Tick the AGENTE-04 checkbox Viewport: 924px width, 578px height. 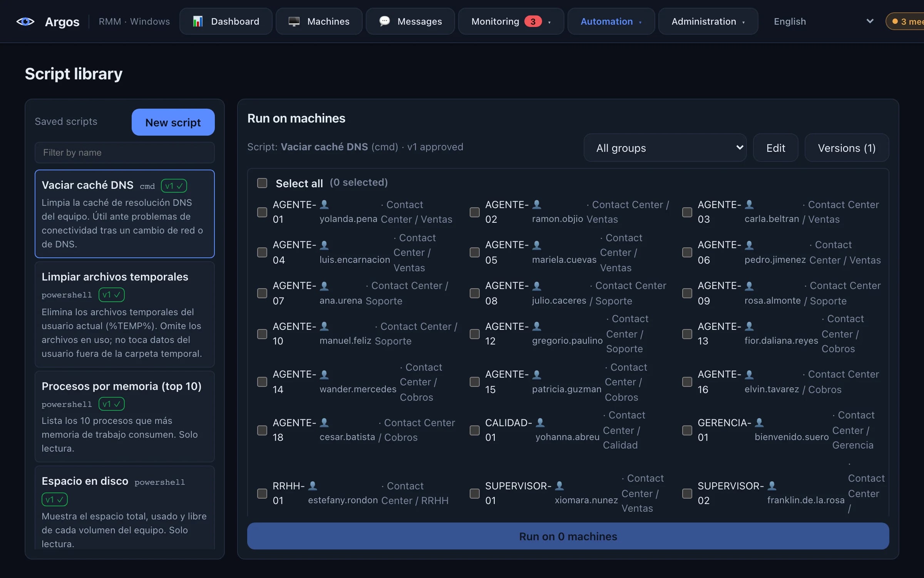pos(262,252)
